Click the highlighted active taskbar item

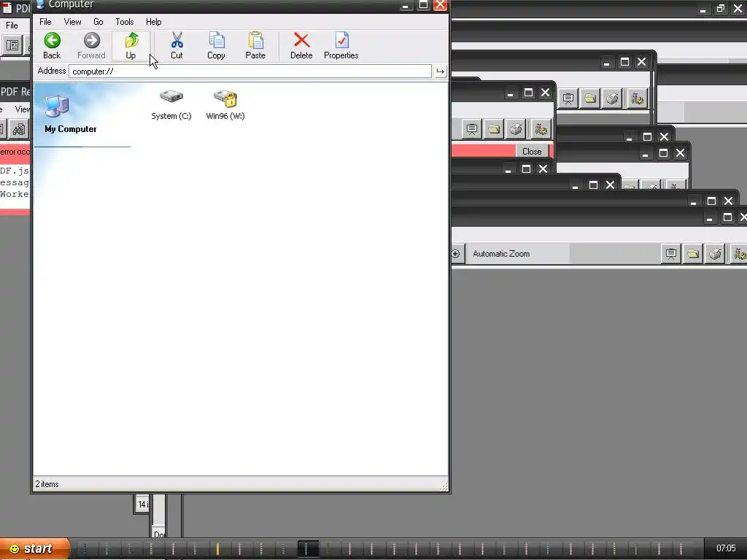coord(307,549)
